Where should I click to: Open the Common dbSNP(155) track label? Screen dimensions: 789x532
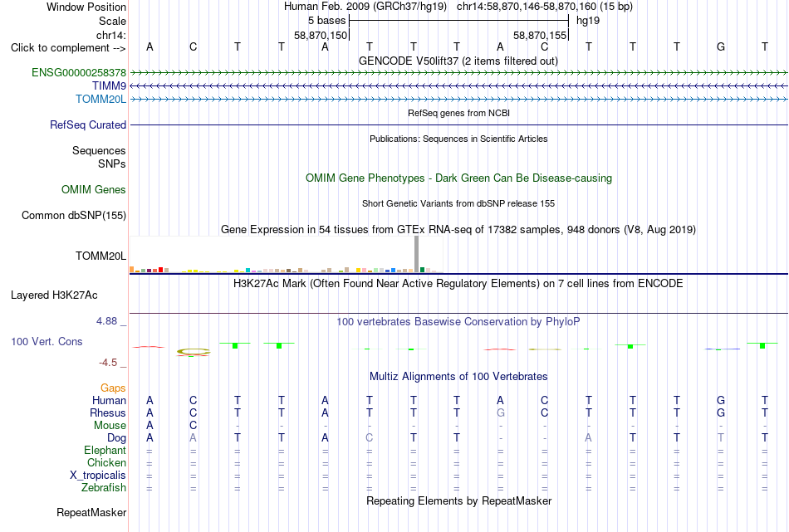[x=73, y=215]
